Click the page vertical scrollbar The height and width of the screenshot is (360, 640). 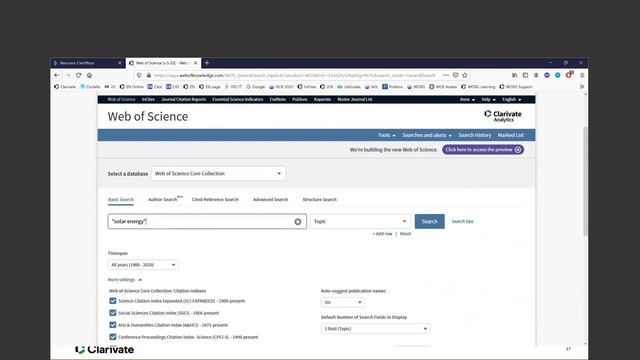(x=585, y=181)
